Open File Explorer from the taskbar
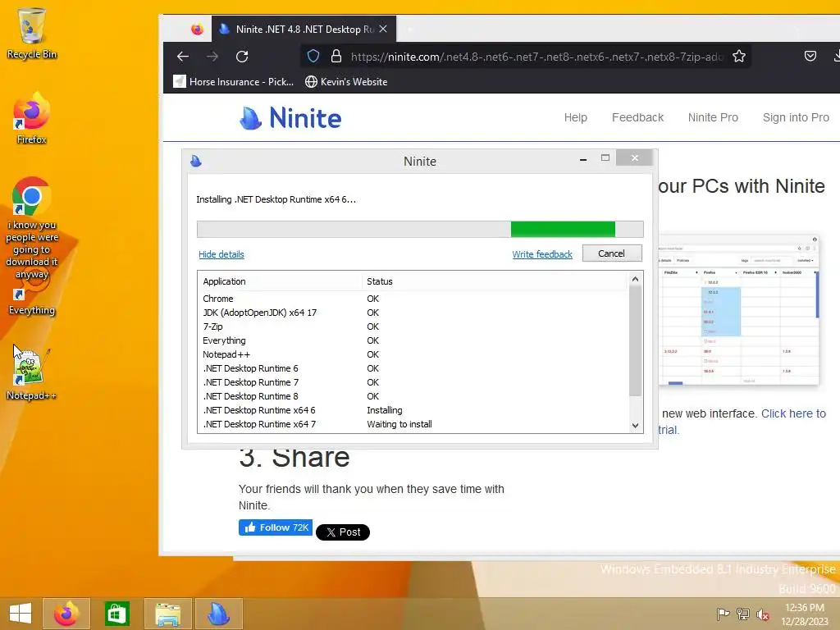Image resolution: width=840 pixels, height=630 pixels. coord(167,614)
